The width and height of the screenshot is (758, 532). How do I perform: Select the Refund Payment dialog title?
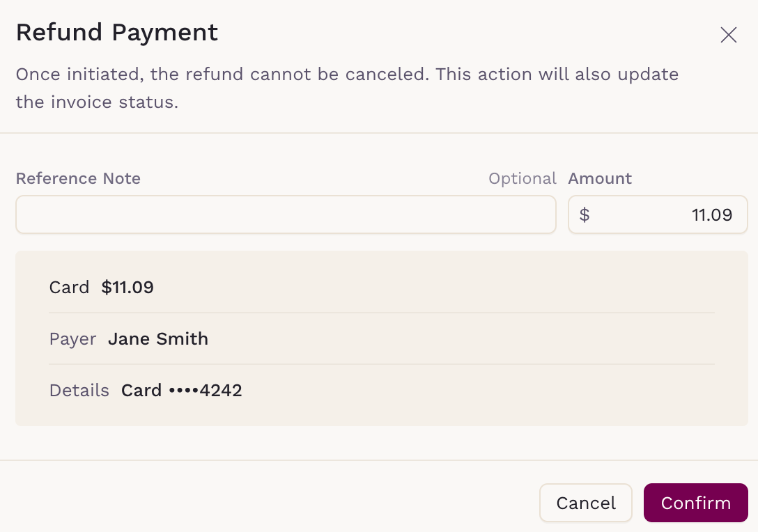117,32
